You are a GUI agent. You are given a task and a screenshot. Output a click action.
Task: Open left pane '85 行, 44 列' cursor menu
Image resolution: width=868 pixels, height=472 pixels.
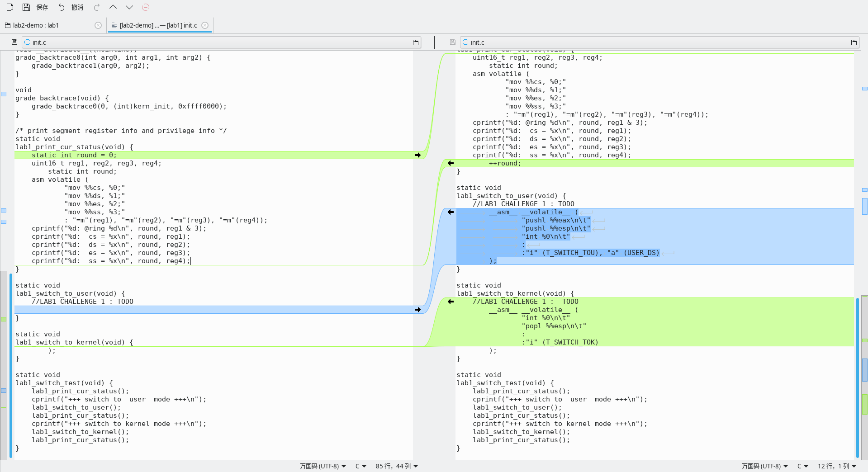(397, 466)
